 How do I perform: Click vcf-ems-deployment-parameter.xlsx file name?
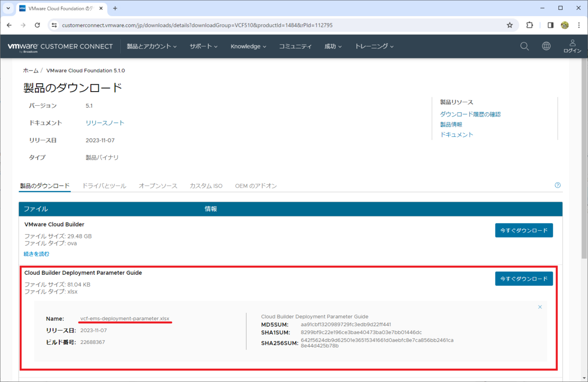pyautogui.click(x=125, y=319)
